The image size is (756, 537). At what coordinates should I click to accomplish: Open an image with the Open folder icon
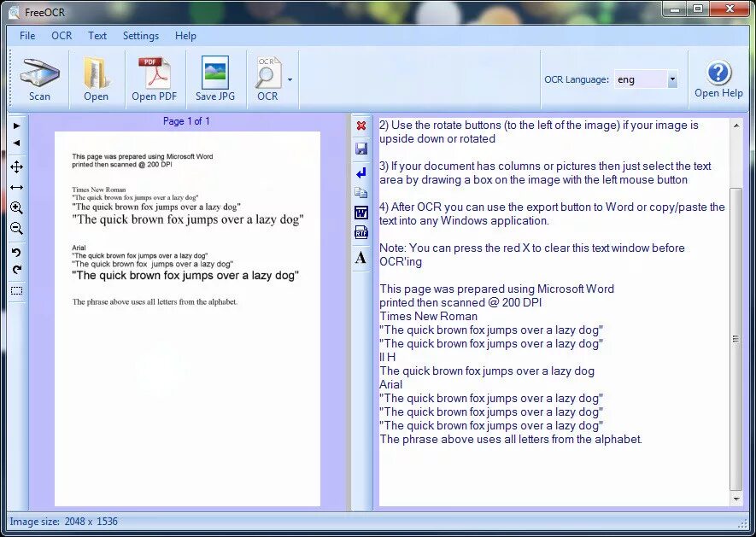[x=96, y=80]
